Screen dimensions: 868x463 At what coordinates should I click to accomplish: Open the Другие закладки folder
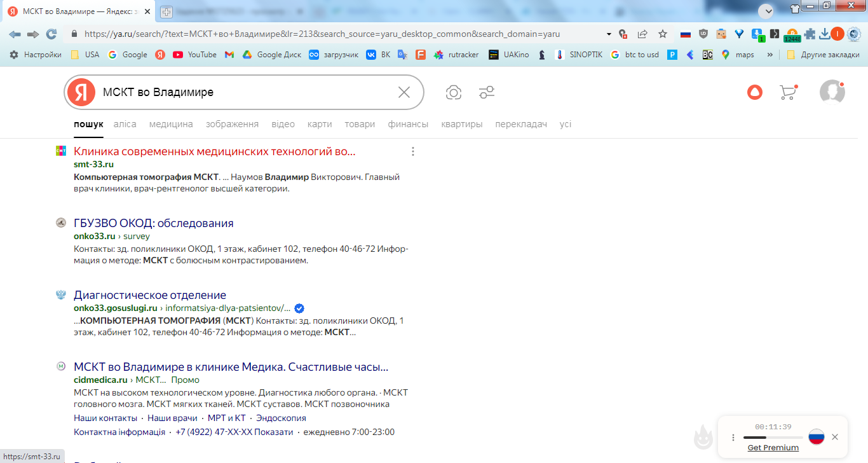tap(822, 55)
